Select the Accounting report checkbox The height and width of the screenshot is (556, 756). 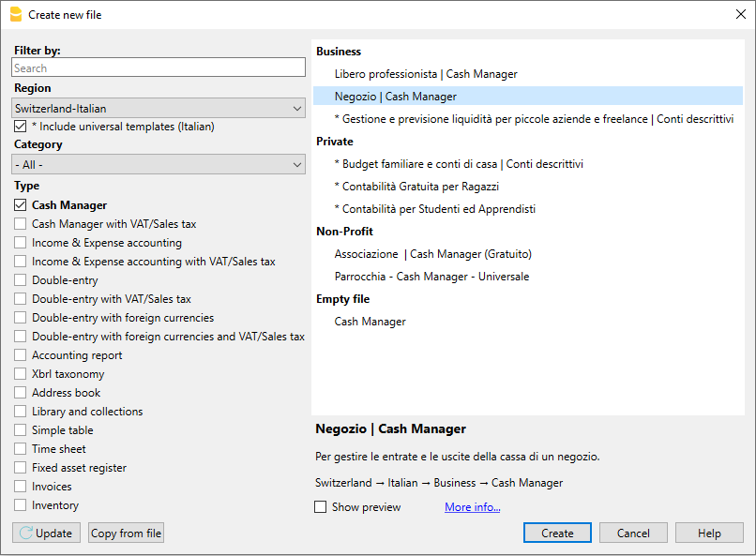click(x=21, y=355)
